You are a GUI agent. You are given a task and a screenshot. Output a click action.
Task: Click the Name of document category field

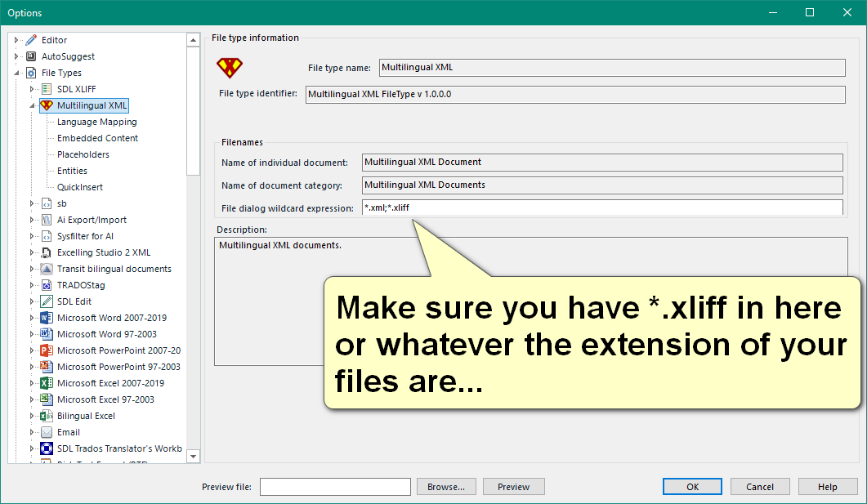[x=602, y=185]
